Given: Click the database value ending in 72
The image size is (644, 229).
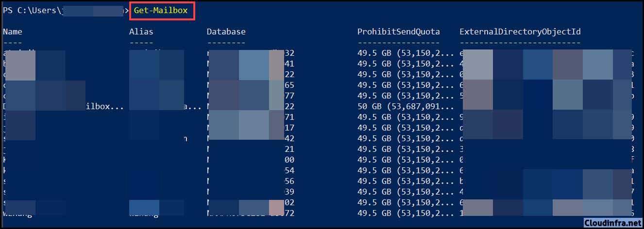Looking at the screenshot, I should (251, 213).
